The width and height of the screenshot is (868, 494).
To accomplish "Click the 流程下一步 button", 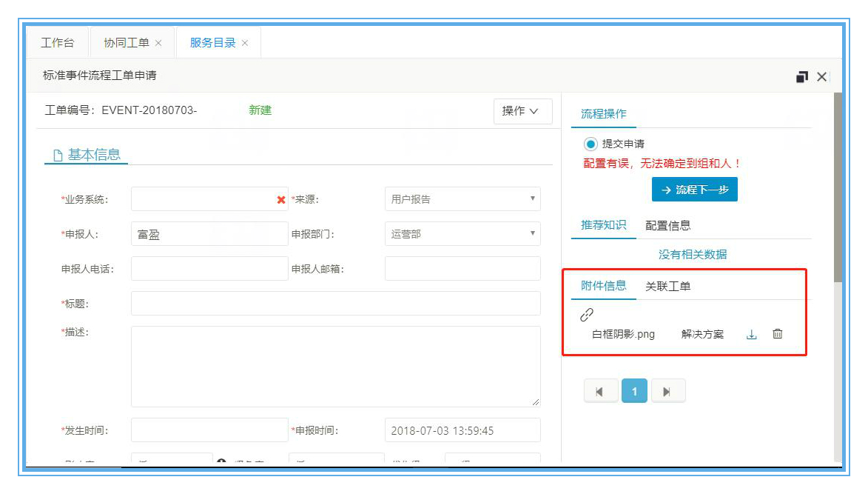I will click(x=694, y=190).
